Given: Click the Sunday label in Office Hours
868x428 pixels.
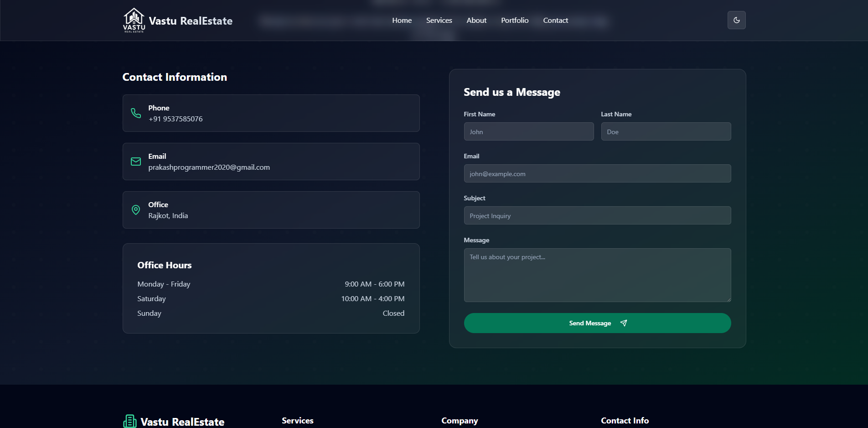Looking at the screenshot, I should (149, 313).
